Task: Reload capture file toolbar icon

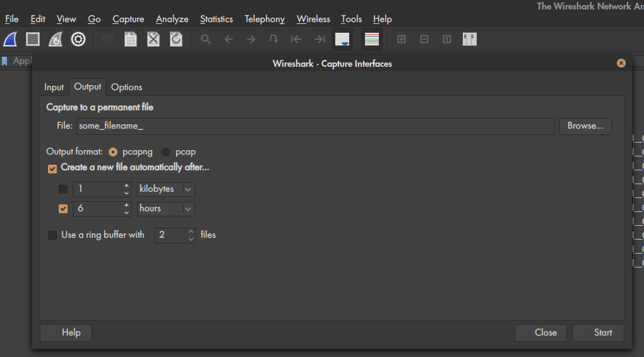Action: pyautogui.click(x=176, y=39)
